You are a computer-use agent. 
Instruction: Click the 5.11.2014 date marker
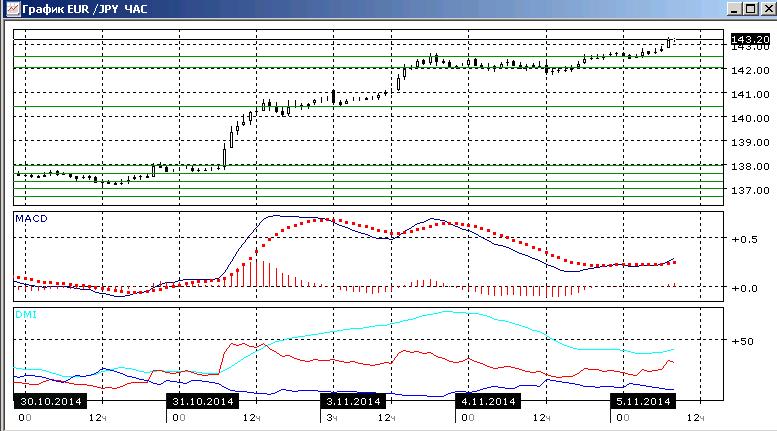click(x=643, y=401)
